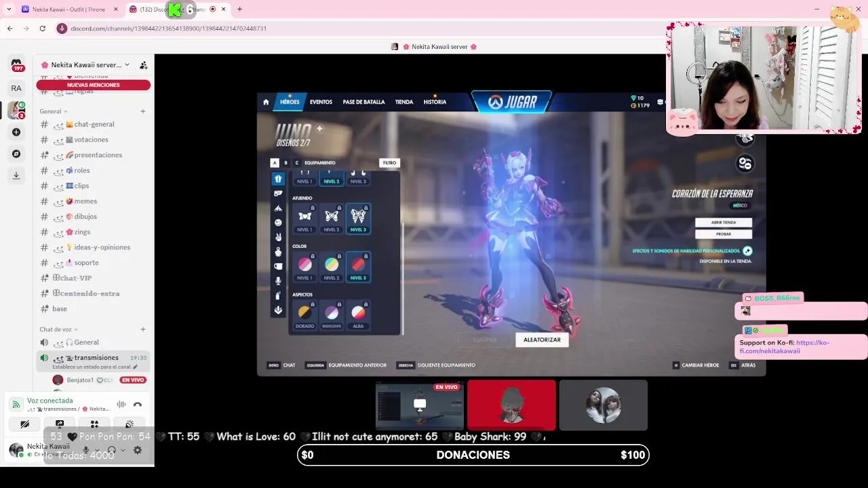The width and height of the screenshot is (868, 488).
Task: Click the Probar button
Action: pyautogui.click(x=723, y=234)
